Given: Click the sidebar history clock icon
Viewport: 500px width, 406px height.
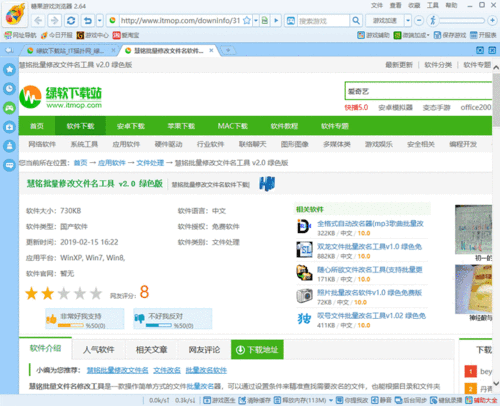Looking at the screenshot, I should tap(9, 89).
